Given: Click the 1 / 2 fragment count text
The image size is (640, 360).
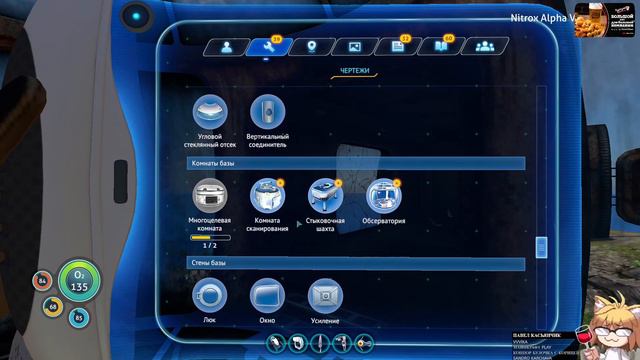Looking at the screenshot, I should (x=210, y=246).
